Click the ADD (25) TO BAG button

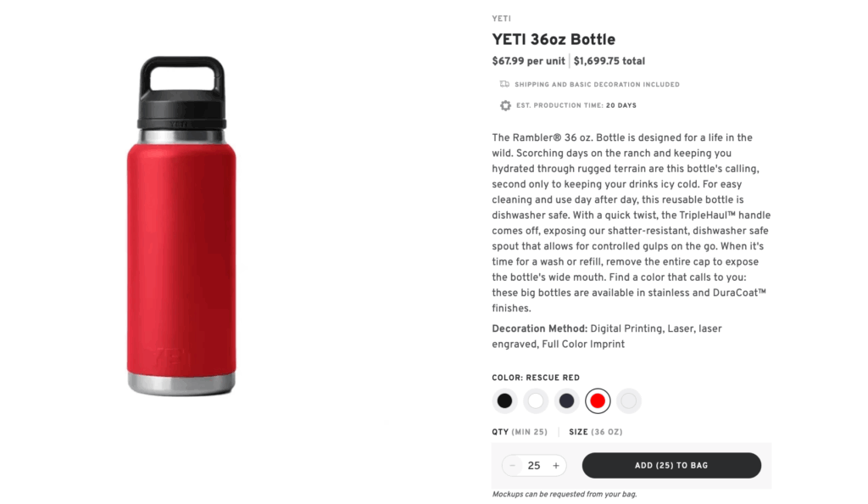[671, 465]
